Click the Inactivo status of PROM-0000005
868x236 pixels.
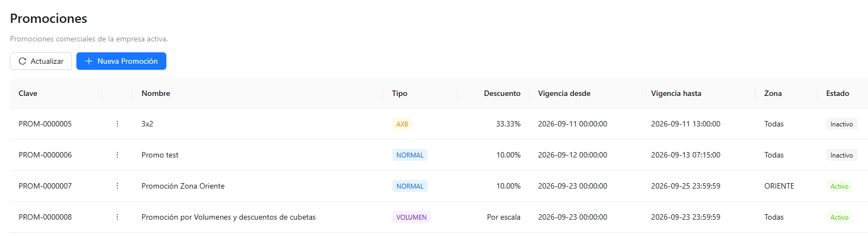pyautogui.click(x=841, y=124)
